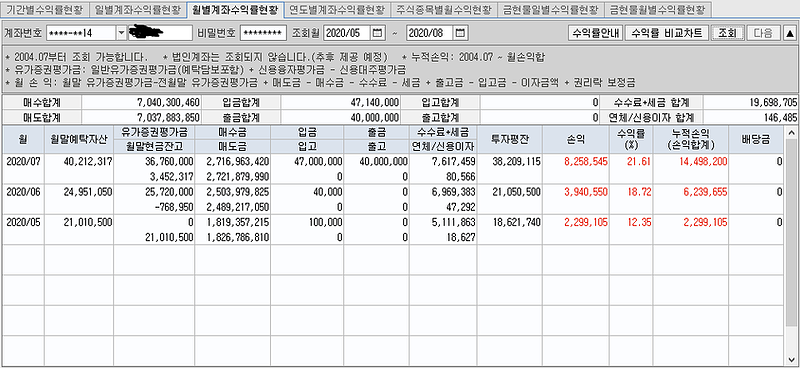This screenshot has height=368, width=800.
Task: Switch to 기간별수익률현황 tab
Action: 45,10
